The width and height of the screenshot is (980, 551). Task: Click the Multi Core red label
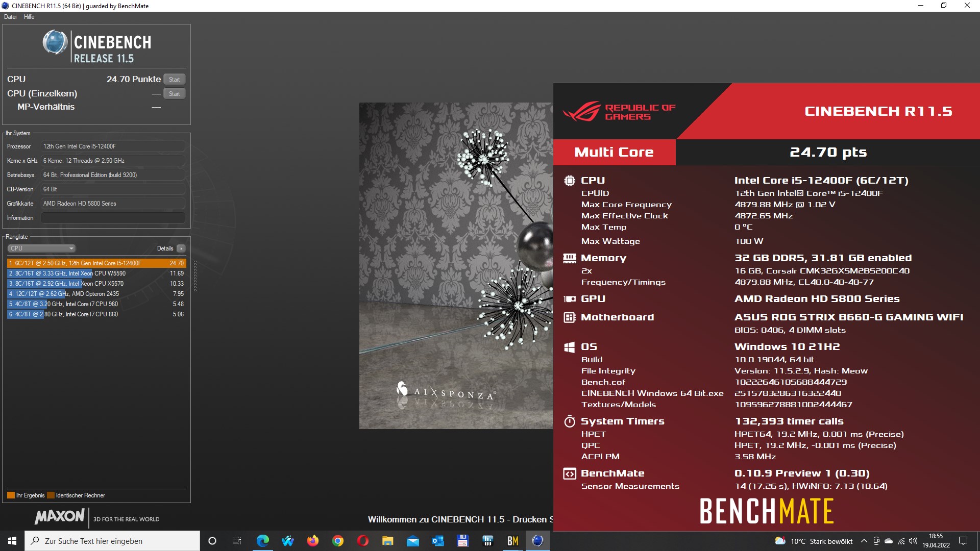(x=614, y=152)
